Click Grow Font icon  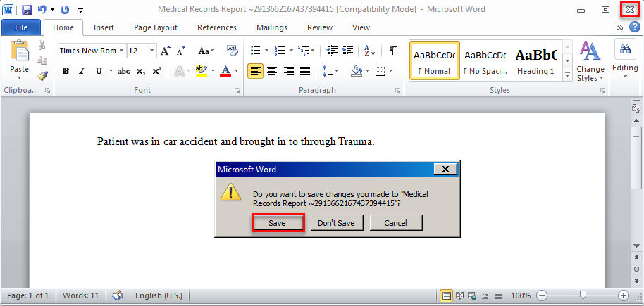click(x=165, y=51)
